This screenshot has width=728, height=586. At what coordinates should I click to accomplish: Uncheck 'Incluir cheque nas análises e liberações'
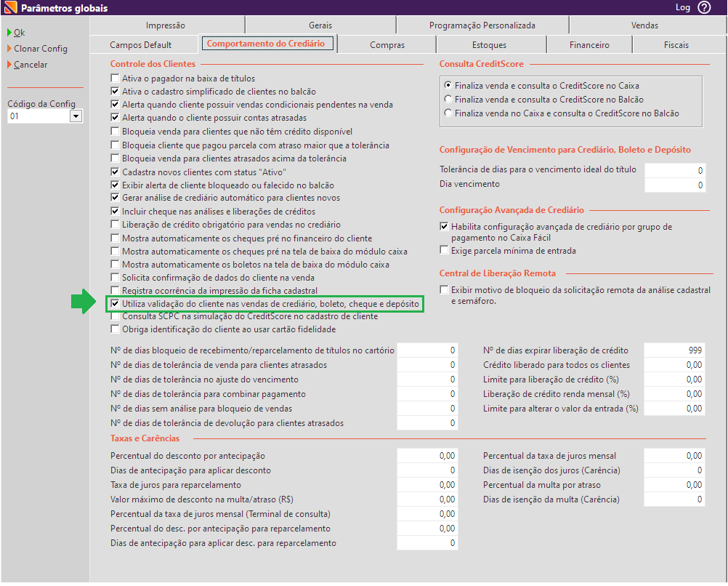[x=115, y=211]
